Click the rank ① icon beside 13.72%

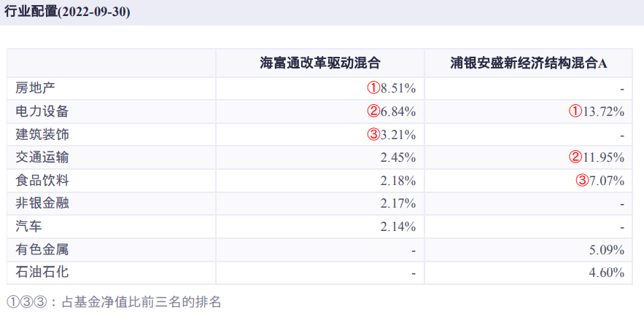point(575,111)
